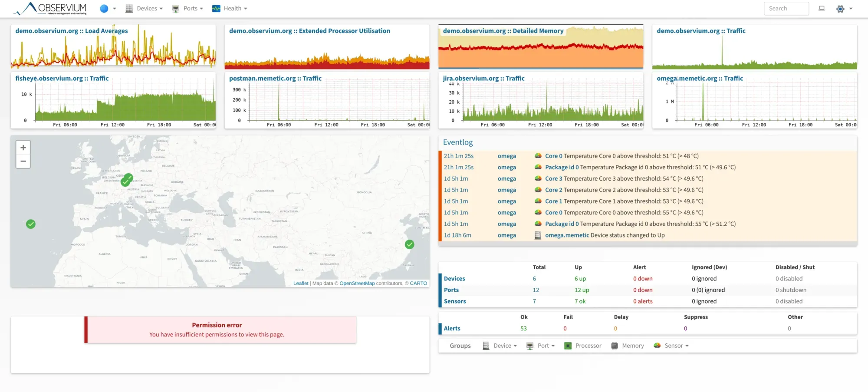Expand the globe menu caret
Screen dimensions: 868x392
tap(115, 9)
